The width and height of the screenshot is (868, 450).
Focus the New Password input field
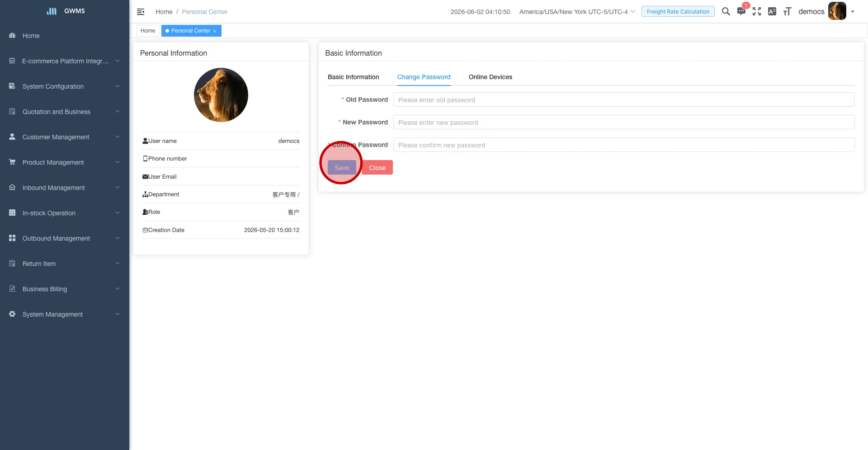click(x=624, y=122)
